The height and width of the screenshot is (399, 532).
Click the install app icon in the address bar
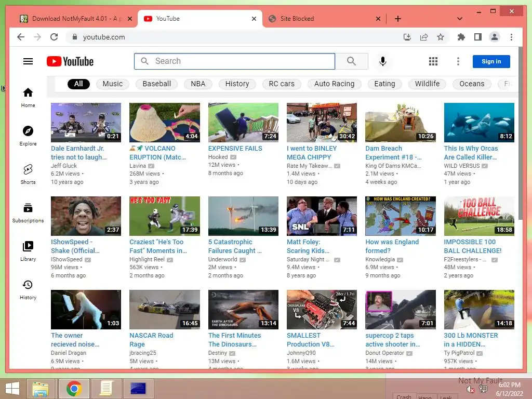[x=407, y=37]
